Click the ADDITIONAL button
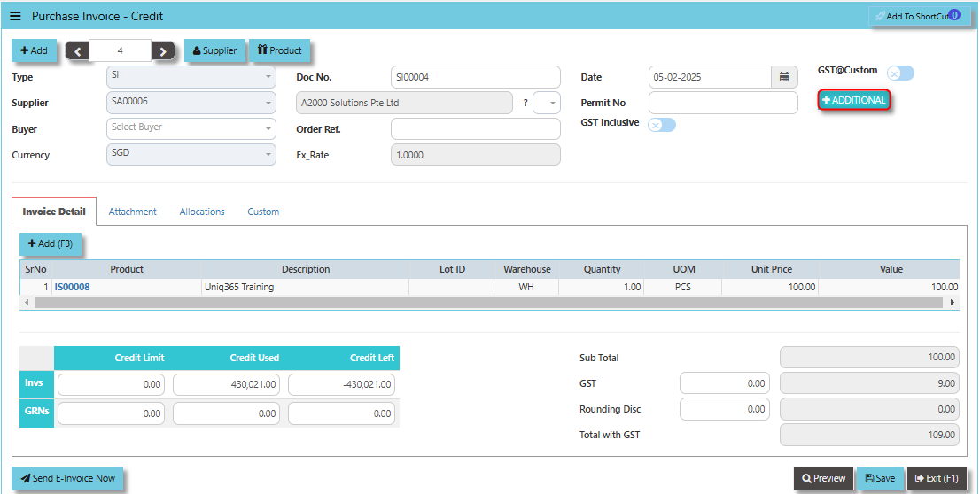Image resolution: width=980 pixels, height=494 pixels. [854, 100]
